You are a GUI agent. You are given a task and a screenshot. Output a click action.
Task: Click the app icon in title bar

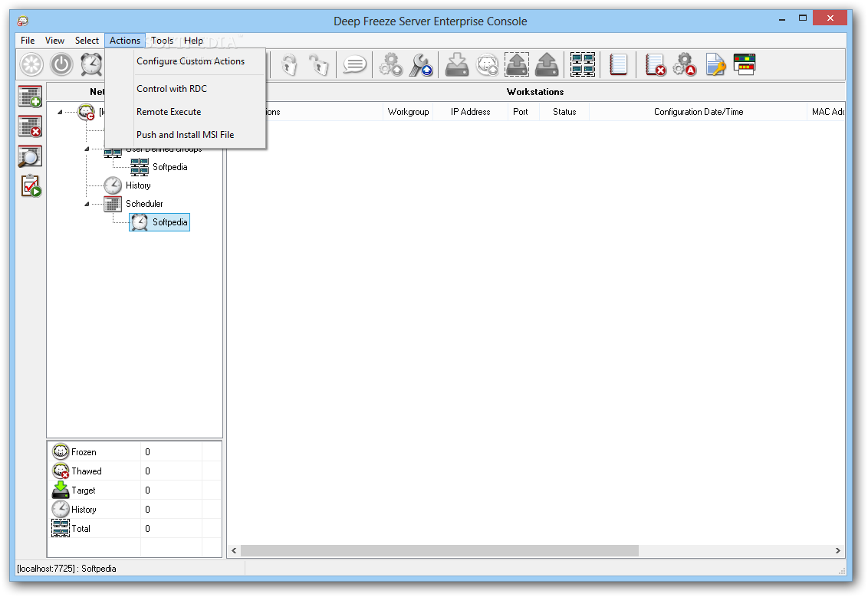coord(23,21)
